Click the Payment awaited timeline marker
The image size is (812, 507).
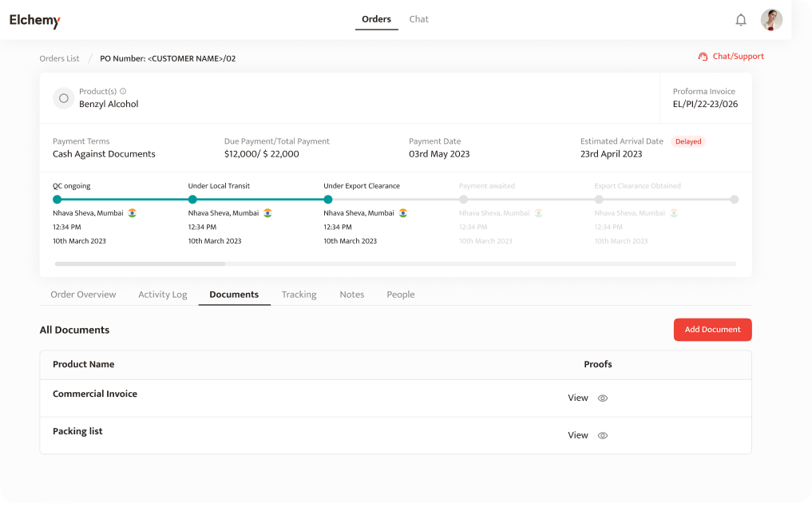(x=463, y=200)
